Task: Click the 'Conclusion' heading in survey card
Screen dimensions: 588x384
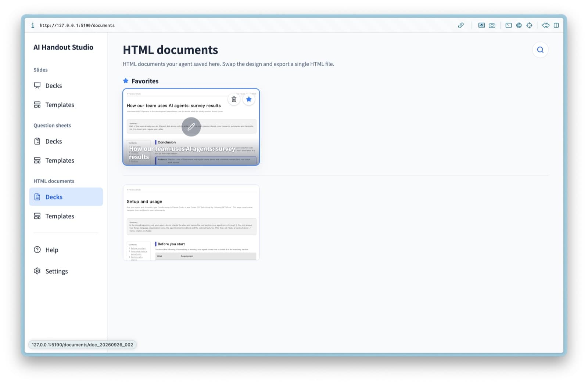Action: pyautogui.click(x=166, y=142)
